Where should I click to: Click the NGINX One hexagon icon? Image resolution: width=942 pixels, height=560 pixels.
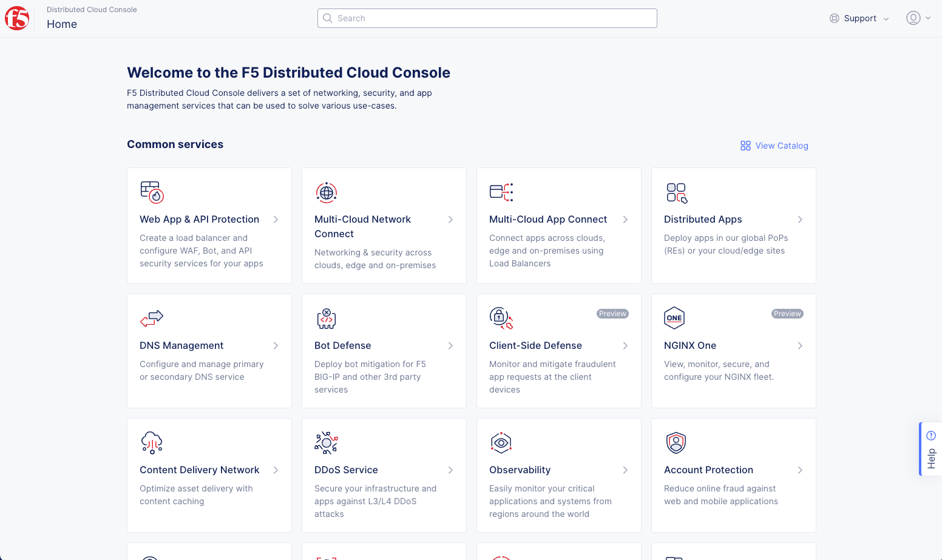click(674, 318)
